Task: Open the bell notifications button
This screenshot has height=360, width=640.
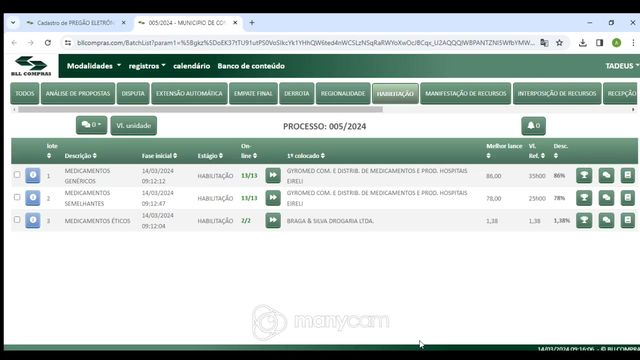Action: (x=533, y=126)
